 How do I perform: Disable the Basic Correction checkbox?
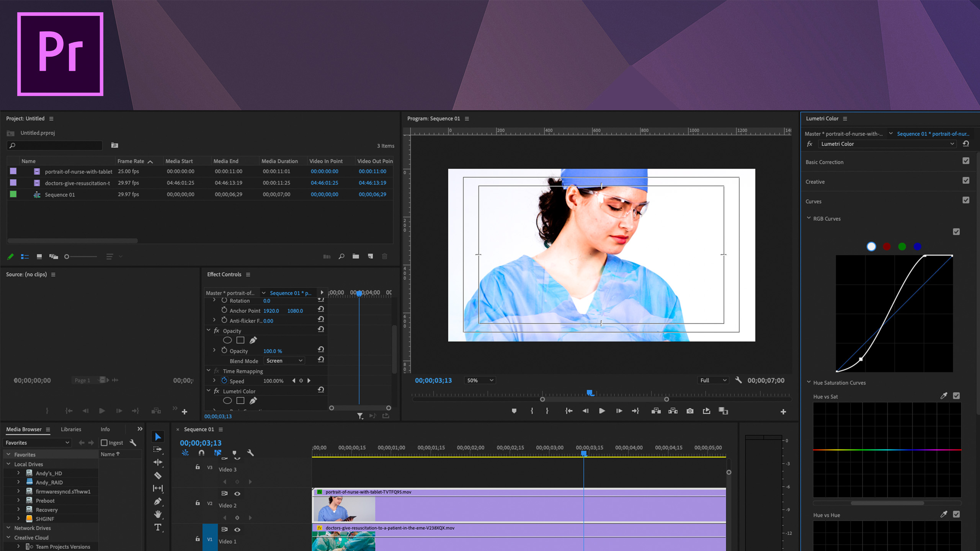point(966,161)
